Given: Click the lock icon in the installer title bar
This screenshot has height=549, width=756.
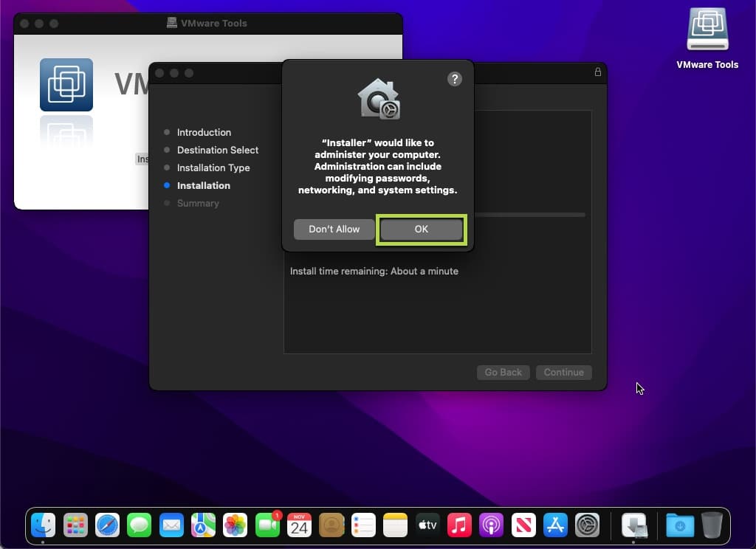Looking at the screenshot, I should pos(597,72).
